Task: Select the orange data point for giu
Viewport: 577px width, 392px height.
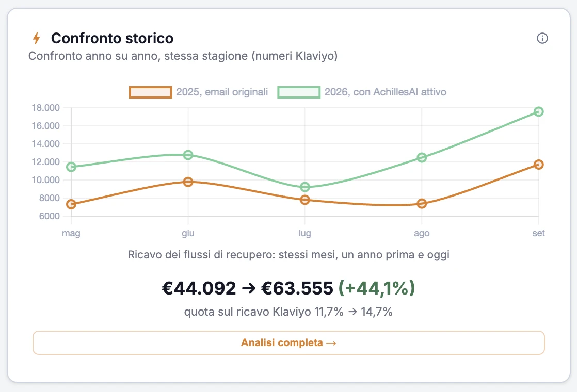Action: coord(188,182)
